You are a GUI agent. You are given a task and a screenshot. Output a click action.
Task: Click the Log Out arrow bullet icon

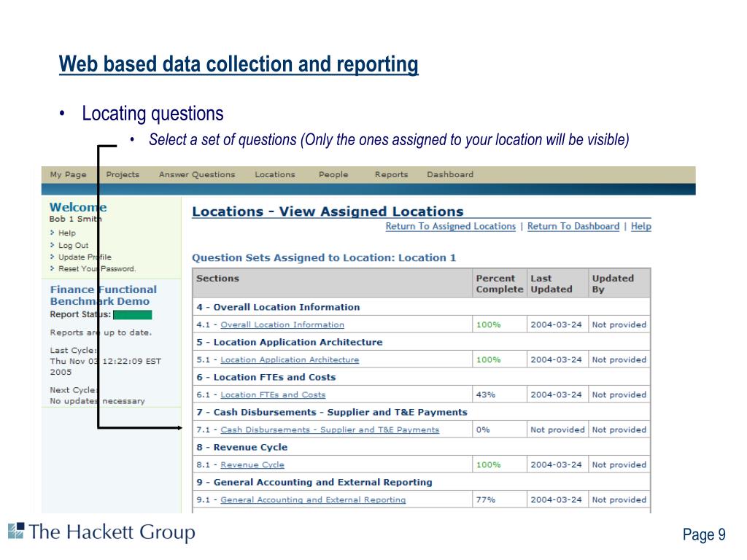(52, 245)
